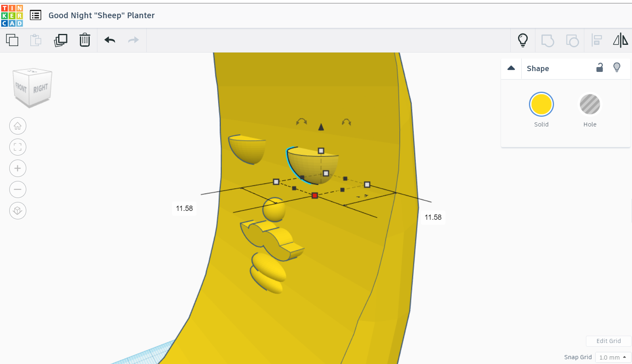The height and width of the screenshot is (364, 632).
Task: Zoom out on the workplane
Action: (18, 189)
